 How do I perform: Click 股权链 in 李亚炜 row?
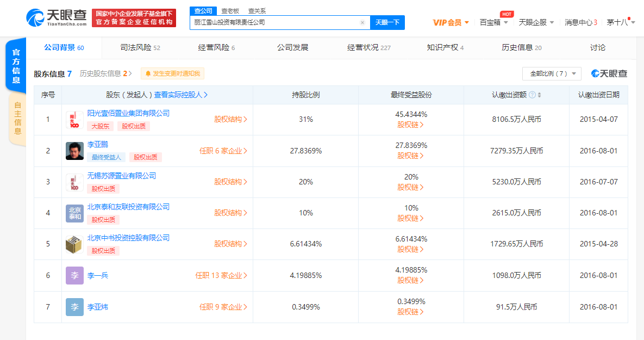(x=410, y=312)
